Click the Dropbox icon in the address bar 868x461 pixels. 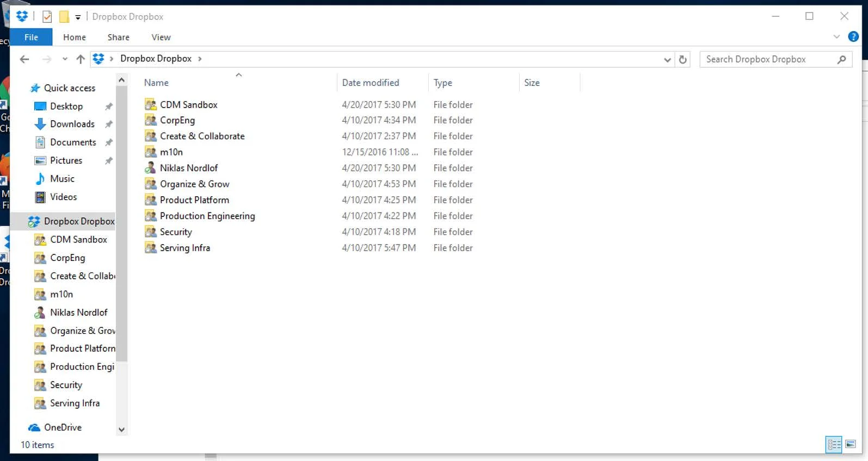coord(98,59)
